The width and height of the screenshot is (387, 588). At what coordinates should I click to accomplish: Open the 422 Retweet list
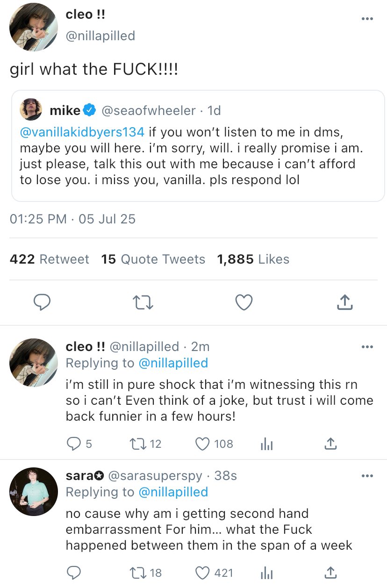coord(49,259)
